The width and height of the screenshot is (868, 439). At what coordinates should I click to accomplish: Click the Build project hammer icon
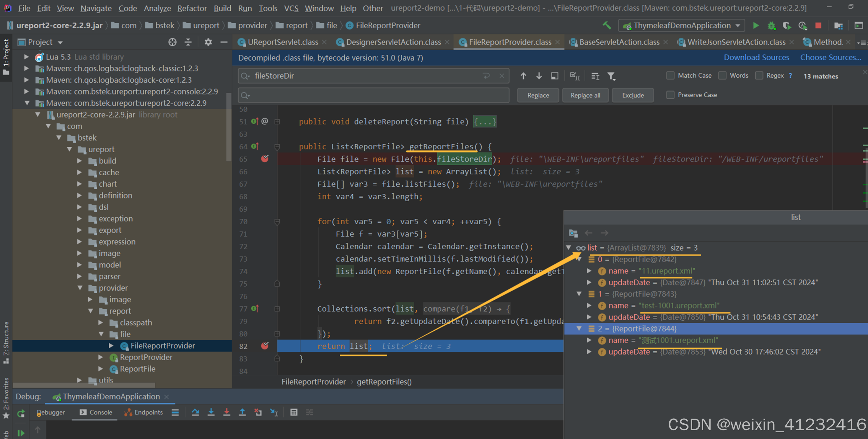coord(607,26)
